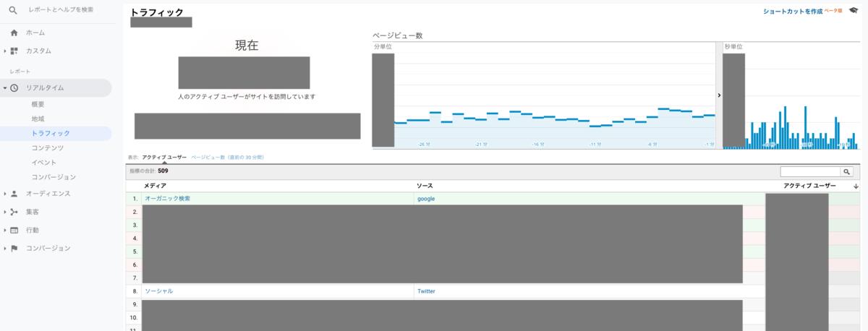This screenshot has height=331, width=868.
Task: Click the search magnifier icon in sidebar
Action: (13, 10)
